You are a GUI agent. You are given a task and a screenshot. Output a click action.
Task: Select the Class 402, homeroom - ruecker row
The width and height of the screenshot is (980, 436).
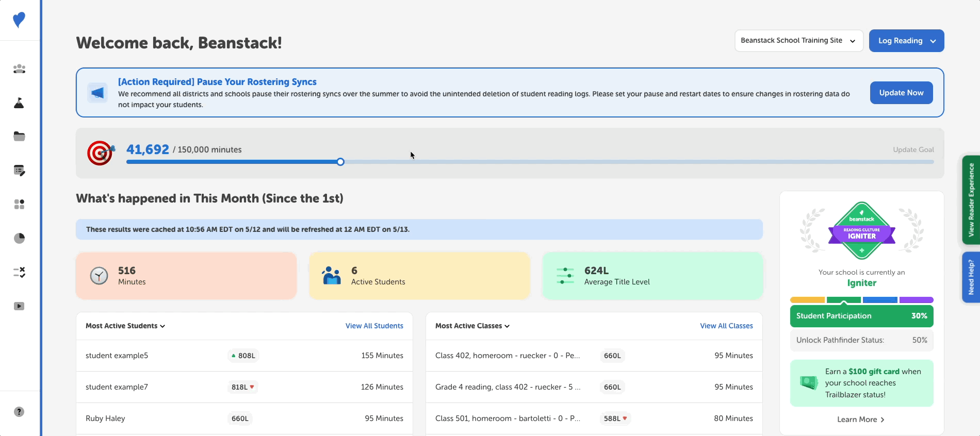tap(594, 356)
